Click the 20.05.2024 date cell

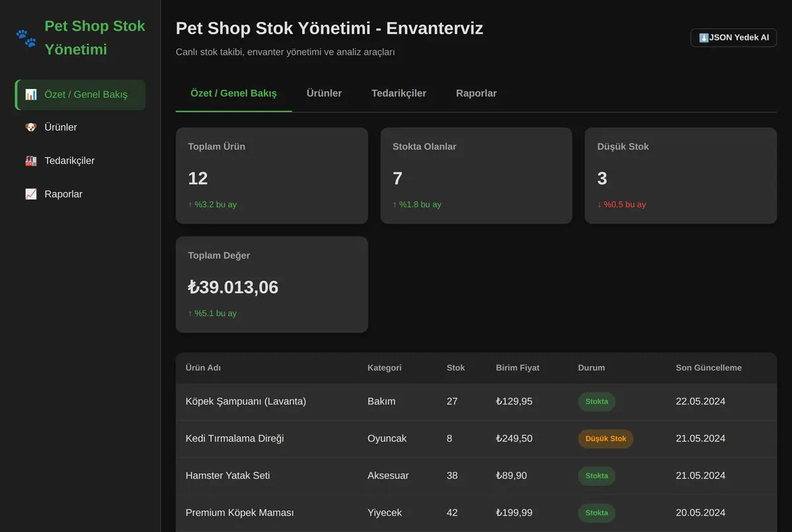click(700, 512)
